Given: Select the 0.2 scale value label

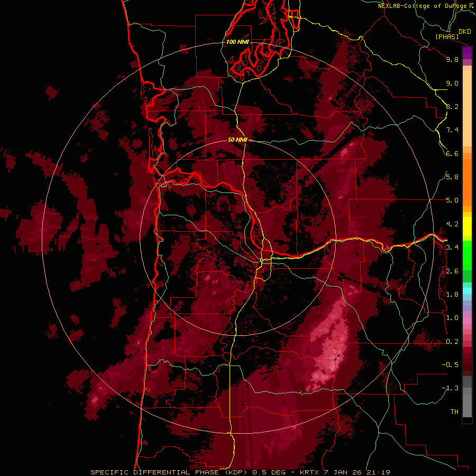Looking at the screenshot, I should (452, 342).
